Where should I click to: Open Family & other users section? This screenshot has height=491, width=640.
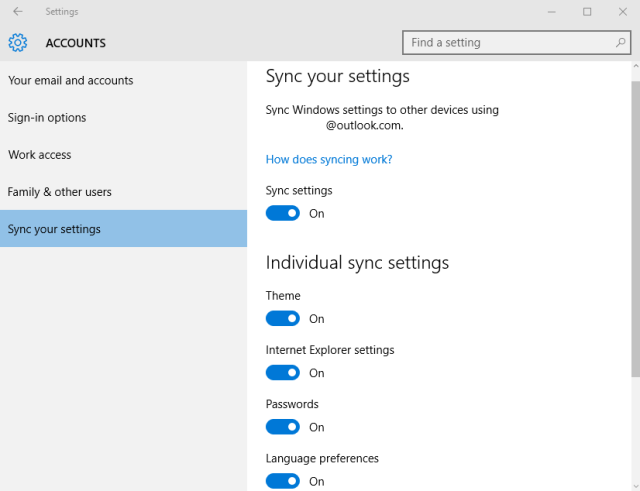tap(60, 192)
